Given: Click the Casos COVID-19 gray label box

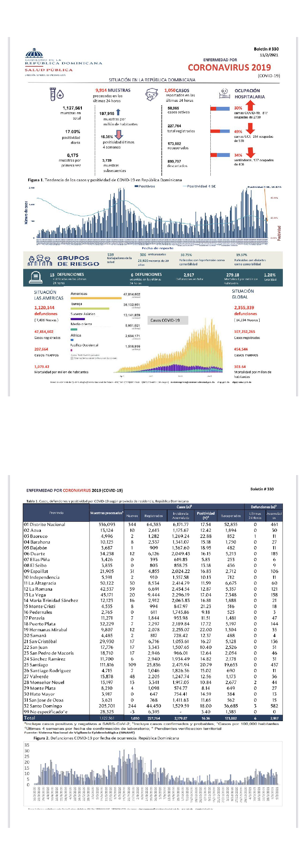Looking at the screenshot, I should click(x=168, y=320).
